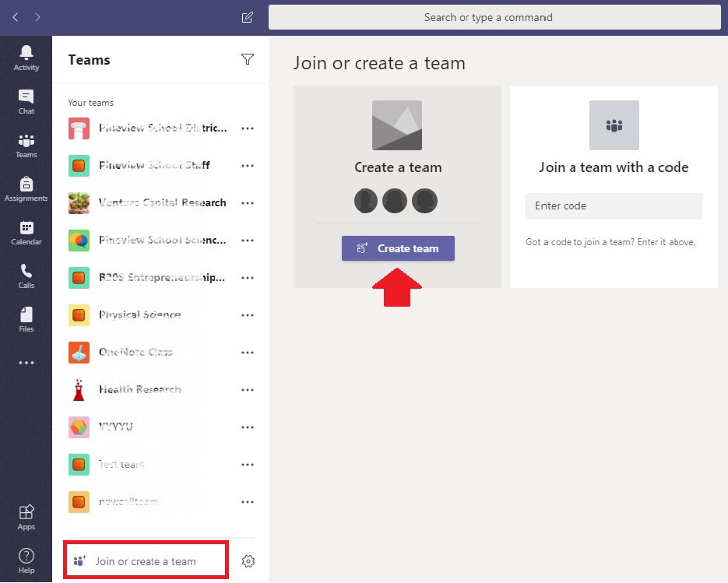Open the Assignments app
This screenshot has width=728, height=583.
click(26, 189)
